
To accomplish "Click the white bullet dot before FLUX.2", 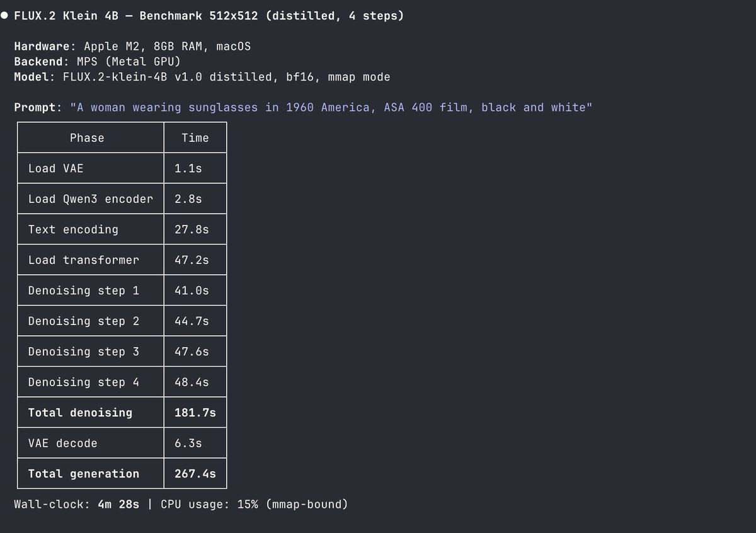I will click(4, 16).
